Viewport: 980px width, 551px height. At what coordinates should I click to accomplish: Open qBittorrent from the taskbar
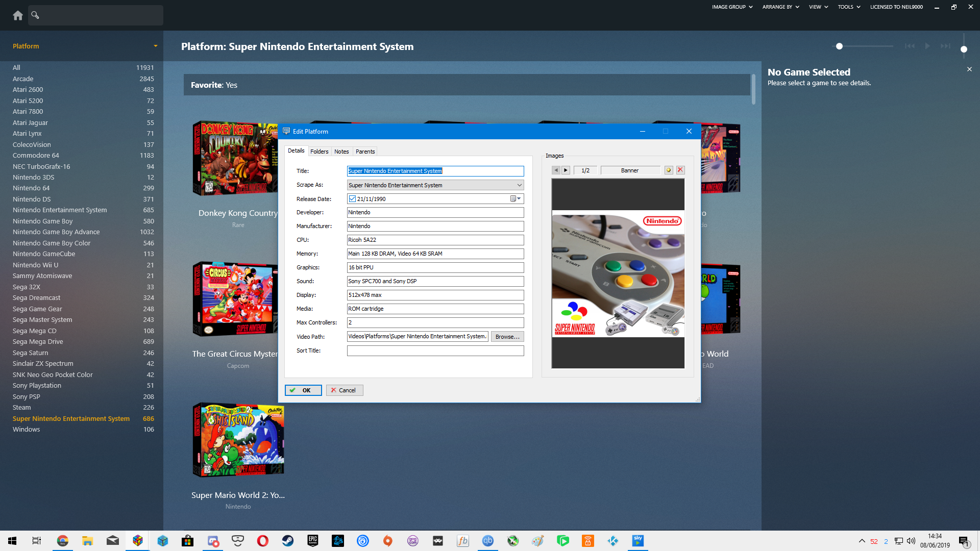[488, 541]
